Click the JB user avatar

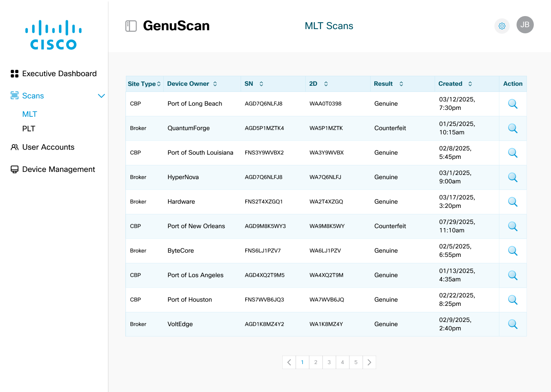(x=525, y=25)
